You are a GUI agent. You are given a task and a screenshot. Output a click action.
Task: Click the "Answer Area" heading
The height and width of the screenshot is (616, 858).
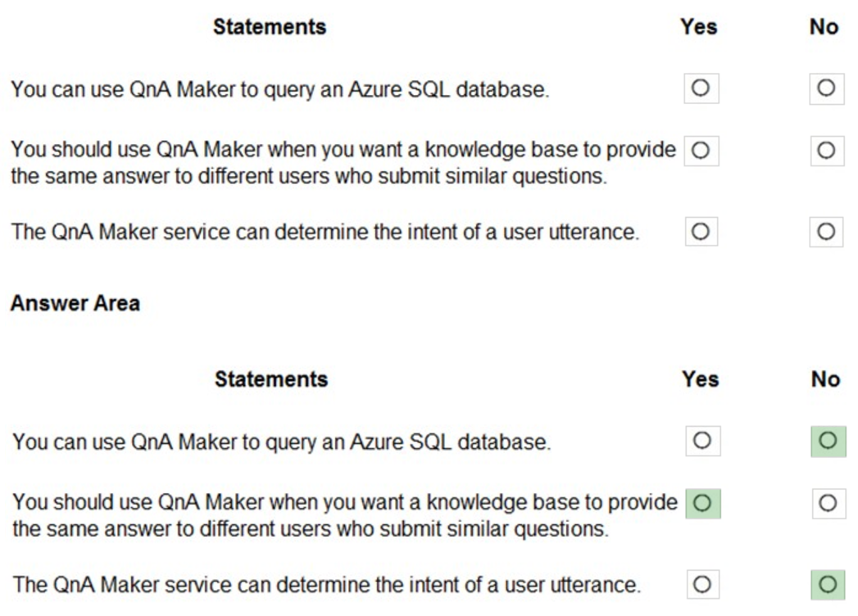pos(75,303)
